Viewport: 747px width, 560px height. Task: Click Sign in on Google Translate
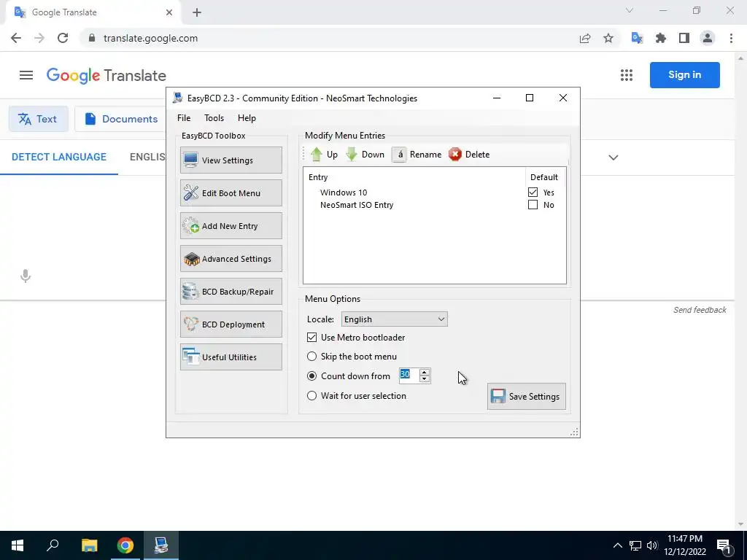coord(684,75)
